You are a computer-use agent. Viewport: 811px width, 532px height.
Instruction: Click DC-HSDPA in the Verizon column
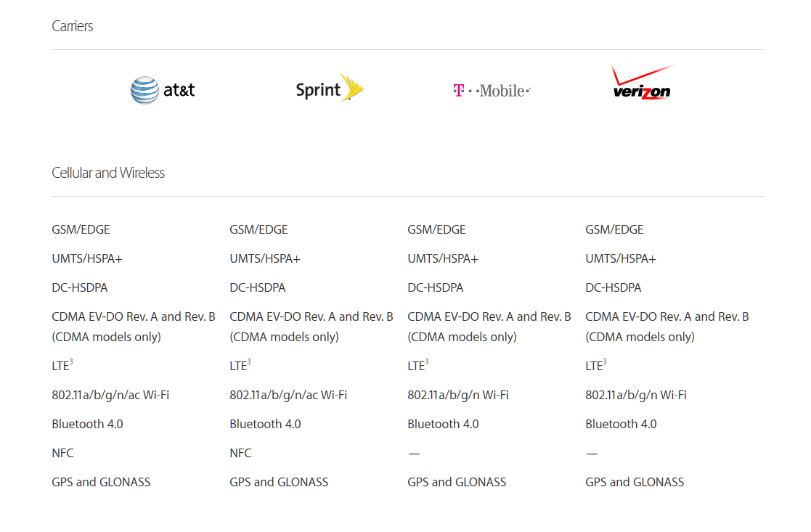coord(614,287)
